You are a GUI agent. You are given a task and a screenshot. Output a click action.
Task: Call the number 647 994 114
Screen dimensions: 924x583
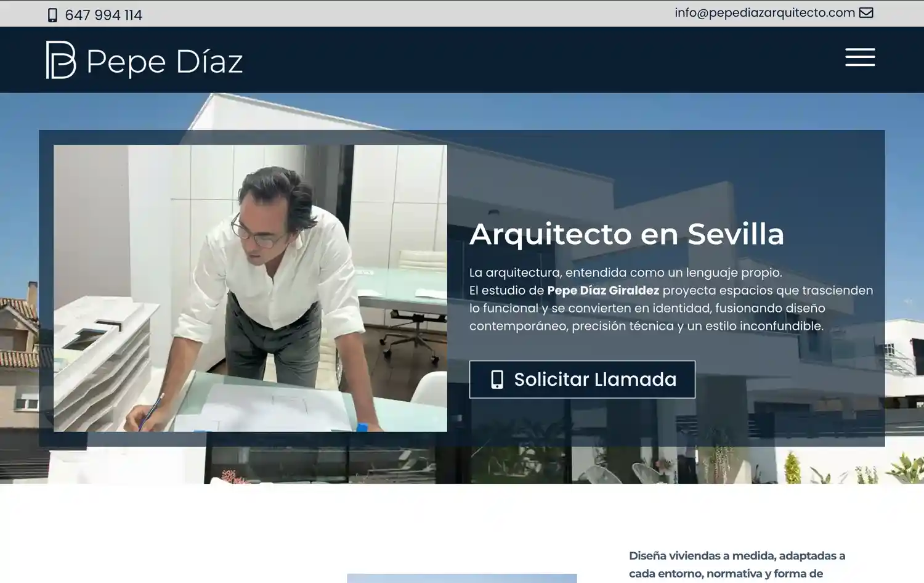tap(103, 15)
